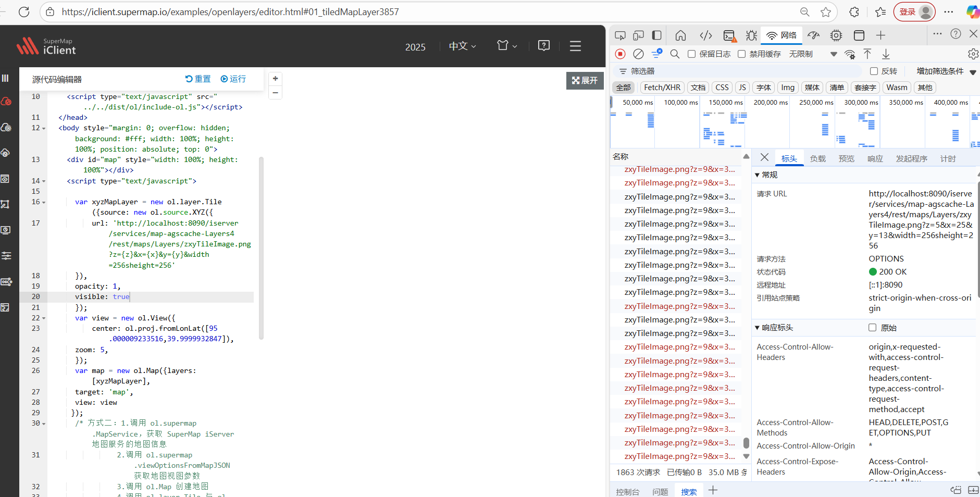Switch to the 负载 tab
The height and width of the screenshot is (497, 980).
(x=817, y=159)
